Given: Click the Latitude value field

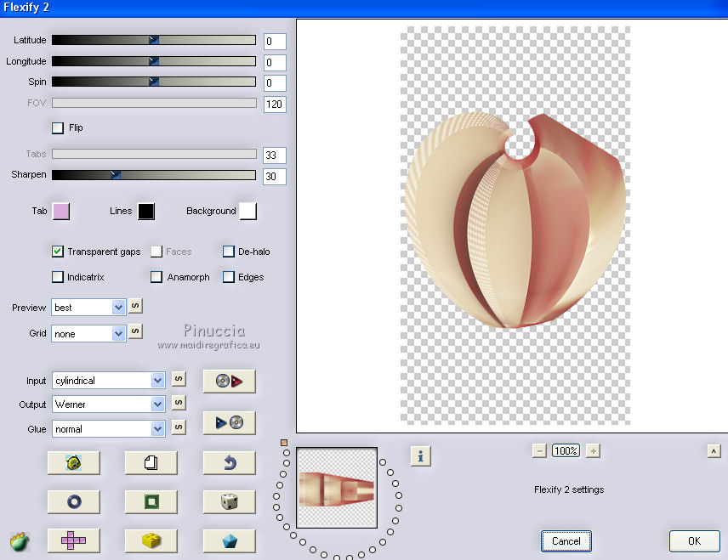Looking at the screenshot, I should [x=275, y=42].
